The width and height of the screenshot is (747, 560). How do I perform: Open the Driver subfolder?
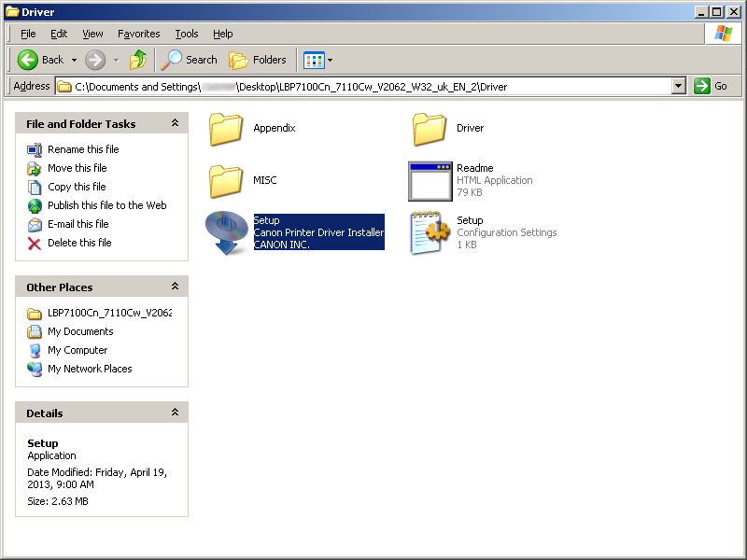430,129
